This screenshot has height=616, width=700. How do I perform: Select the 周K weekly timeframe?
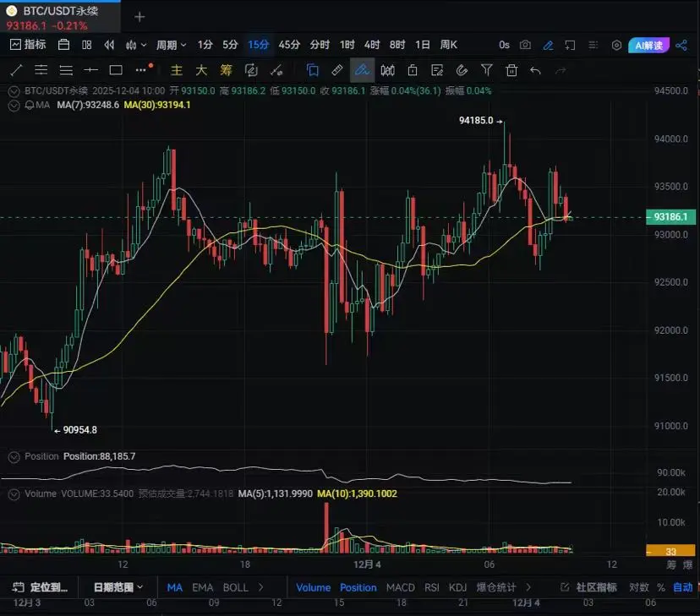[x=448, y=45]
